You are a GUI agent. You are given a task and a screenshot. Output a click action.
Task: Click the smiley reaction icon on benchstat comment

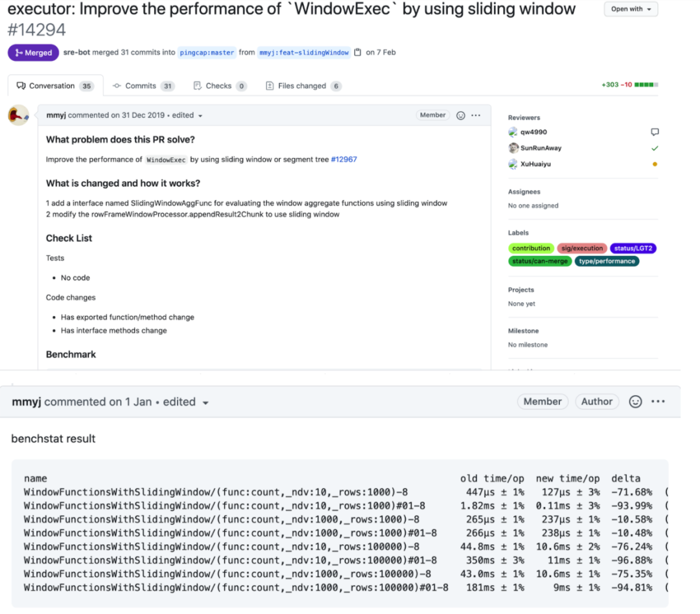(x=636, y=402)
